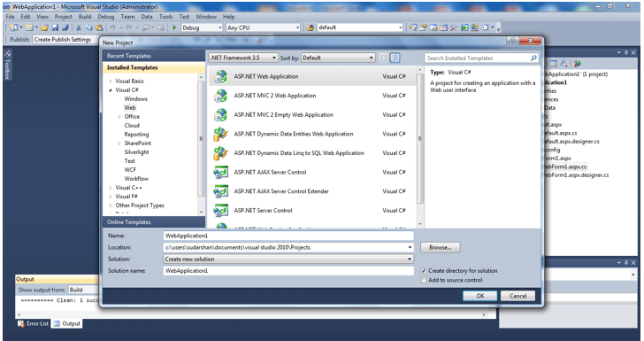
Task: Expand the SharePoint tree node
Action: pyautogui.click(x=119, y=143)
